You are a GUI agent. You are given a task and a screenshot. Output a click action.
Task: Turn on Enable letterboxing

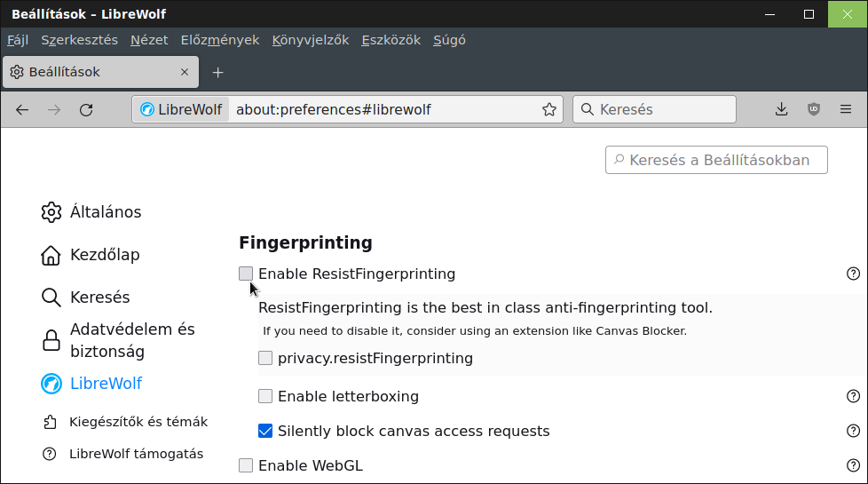(x=265, y=396)
